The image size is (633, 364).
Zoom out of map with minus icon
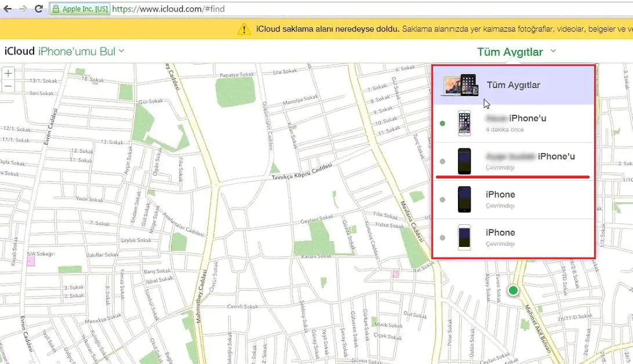coord(8,85)
